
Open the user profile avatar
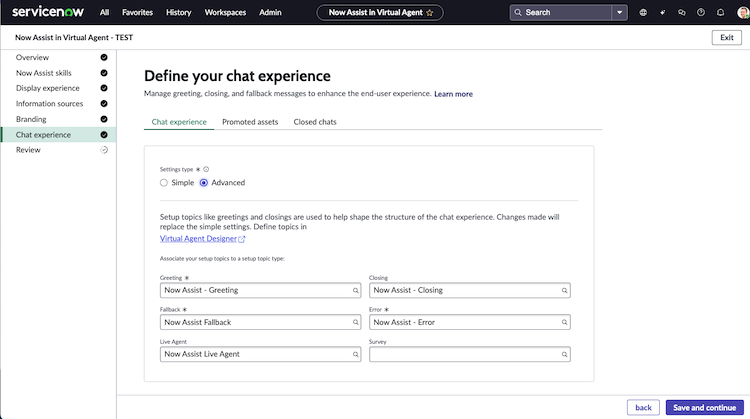tap(743, 12)
